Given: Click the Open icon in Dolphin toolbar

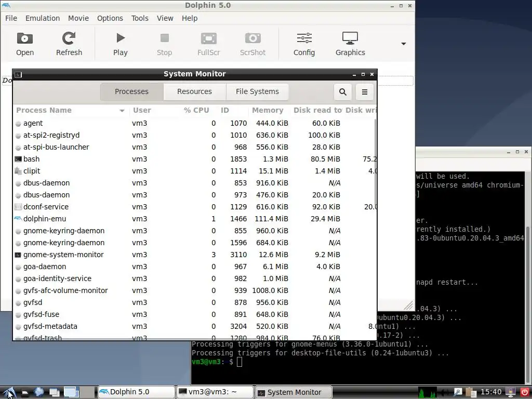Looking at the screenshot, I should pos(25,44).
